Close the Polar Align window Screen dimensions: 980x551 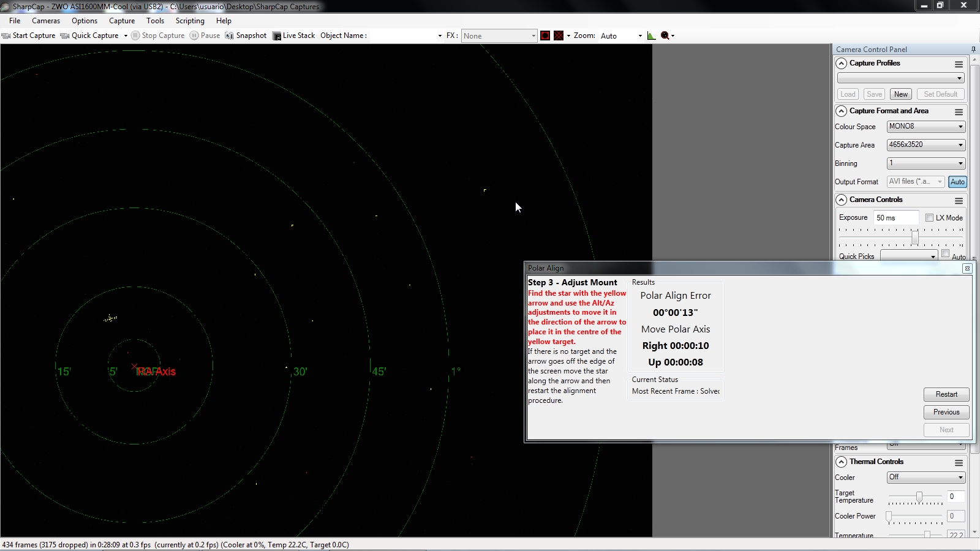tap(967, 268)
